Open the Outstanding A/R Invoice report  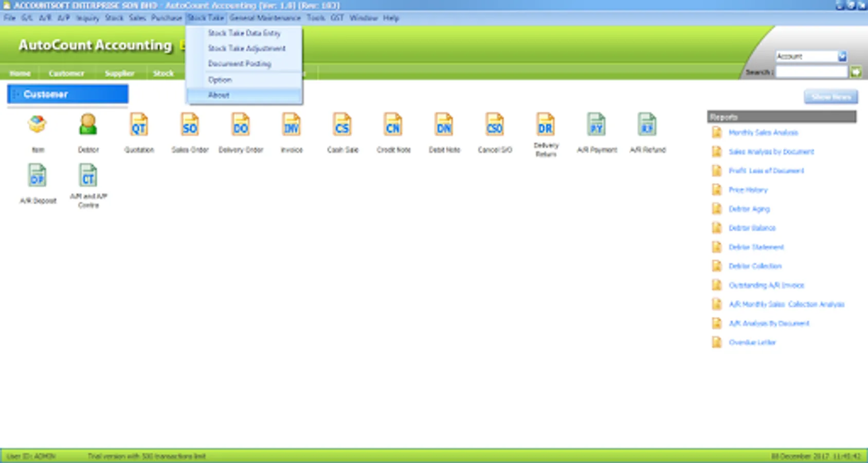pos(767,285)
